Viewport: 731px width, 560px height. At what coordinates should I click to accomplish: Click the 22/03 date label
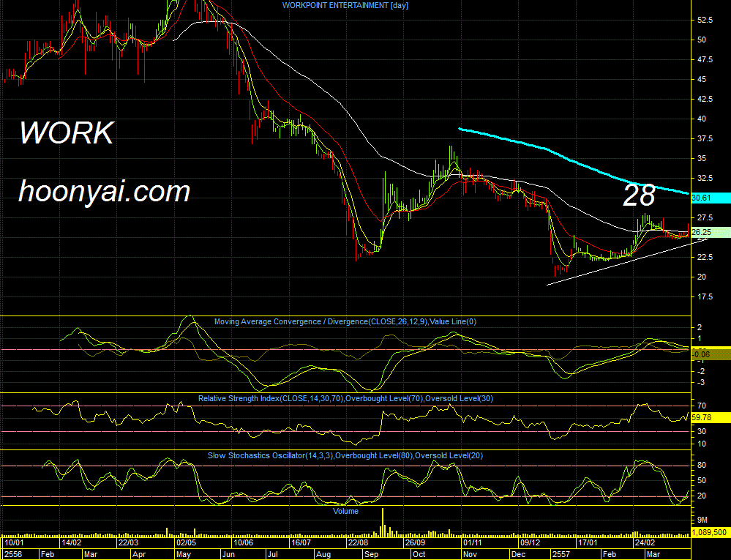click(x=129, y=543)
